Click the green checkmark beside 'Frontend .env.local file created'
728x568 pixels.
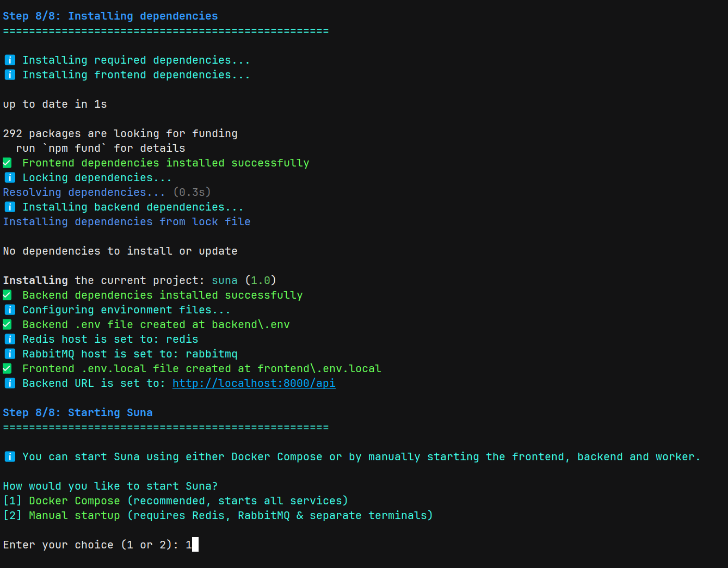7,368
